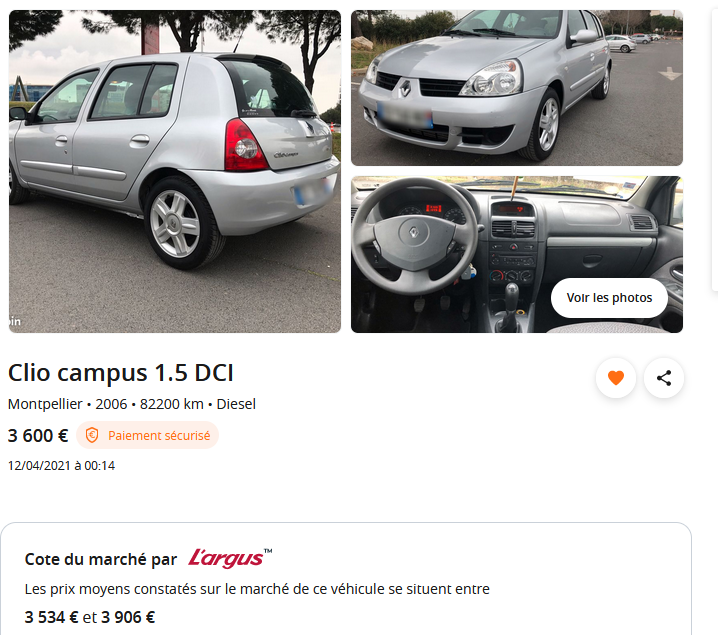718x635 pixels.
Task: Click the 3 534 € lower market price
Action: [51, 617]
